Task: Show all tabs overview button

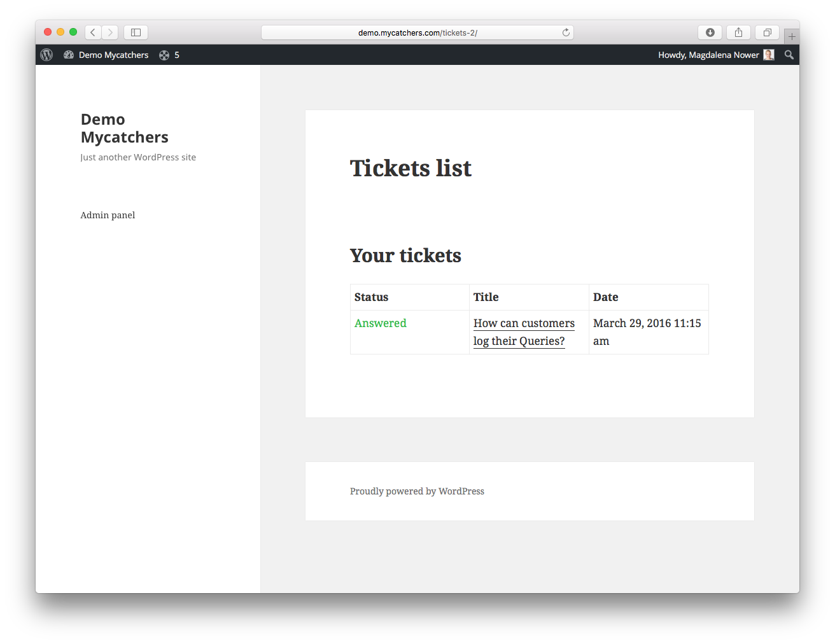Action: pyautogui.click(x=768, y=32)
